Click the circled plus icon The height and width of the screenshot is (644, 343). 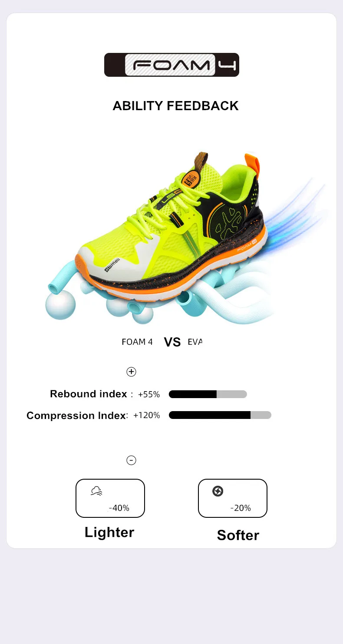point(131,372)
